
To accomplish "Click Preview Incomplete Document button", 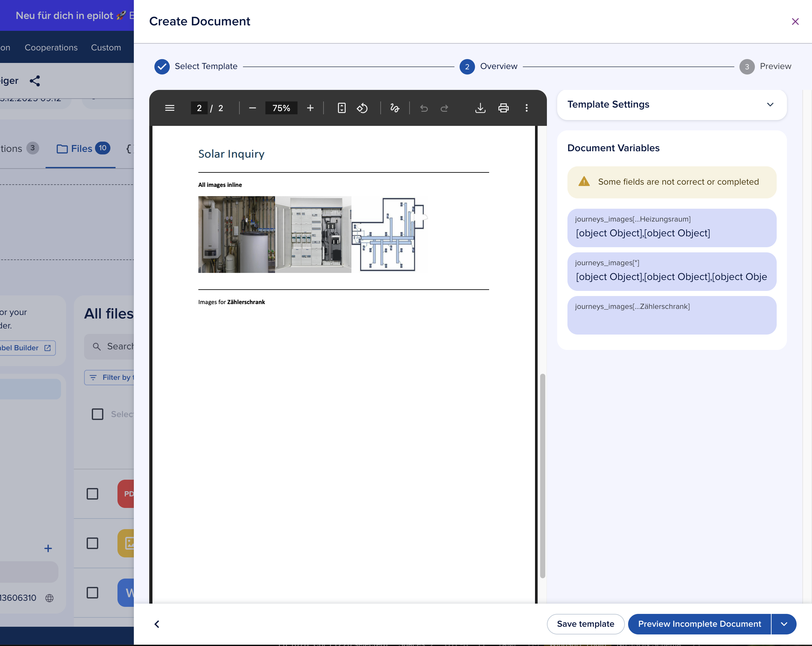I will [699, 624].
